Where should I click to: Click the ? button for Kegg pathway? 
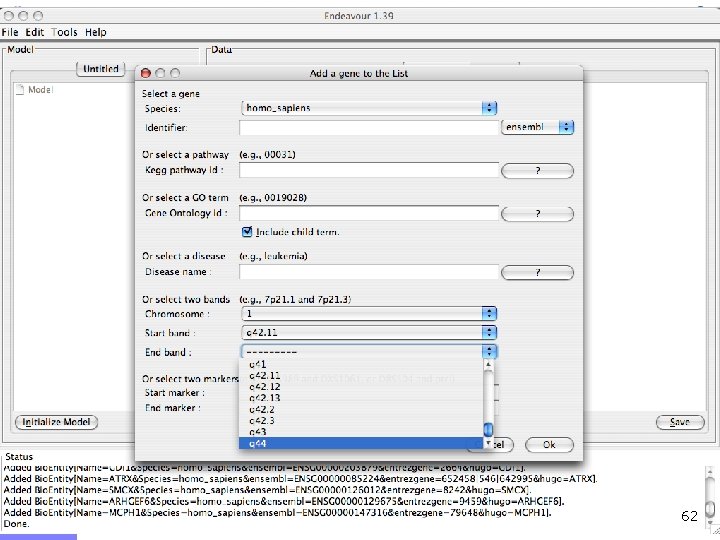click(x=537, y=171)
